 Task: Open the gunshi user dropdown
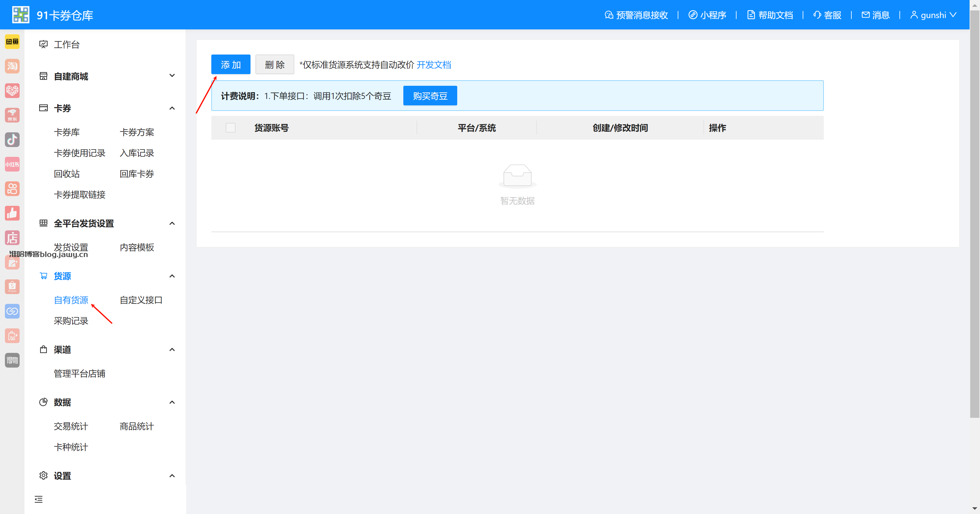tap(933, 15)
